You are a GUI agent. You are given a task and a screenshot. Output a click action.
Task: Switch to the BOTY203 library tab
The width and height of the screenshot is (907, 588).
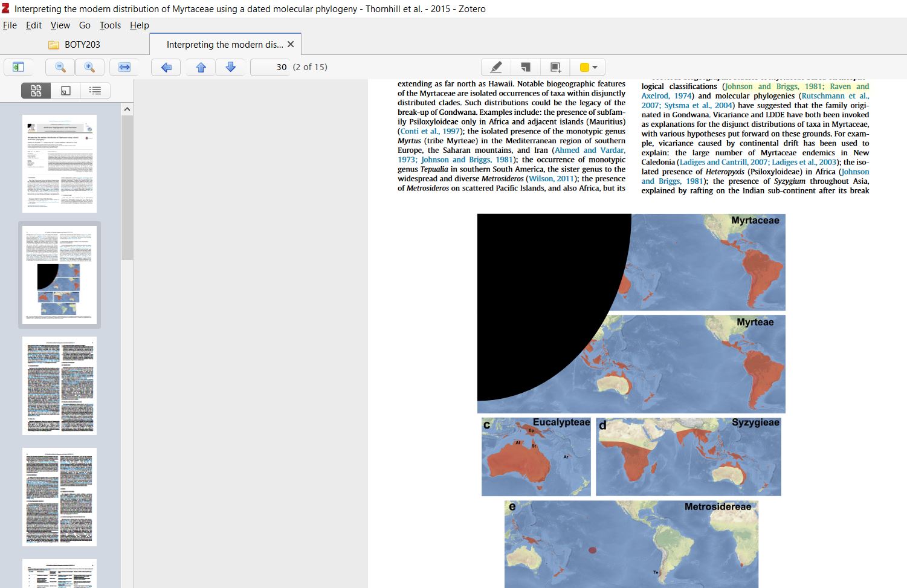coord(74,45)
